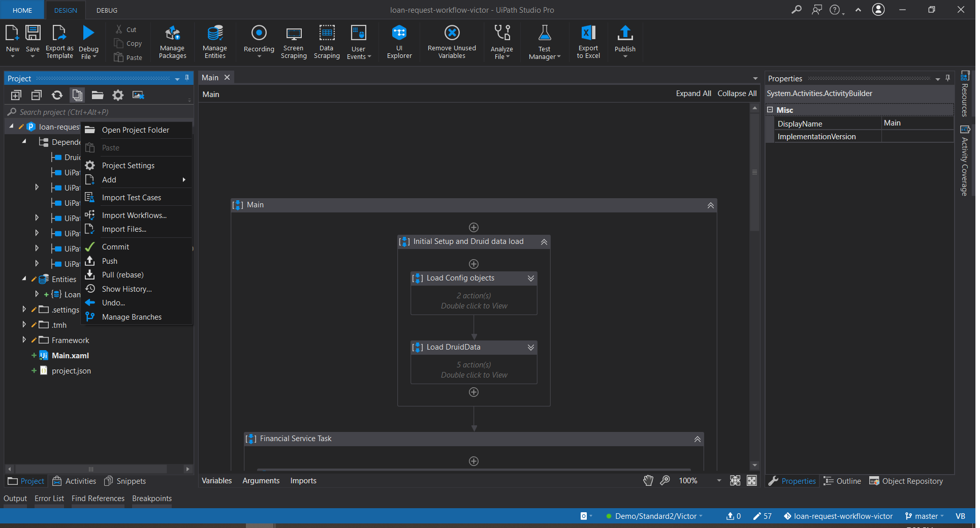Expand Load DruidData sequence
The height and width of the screenshot is (528, 980).
pos(530,348)
